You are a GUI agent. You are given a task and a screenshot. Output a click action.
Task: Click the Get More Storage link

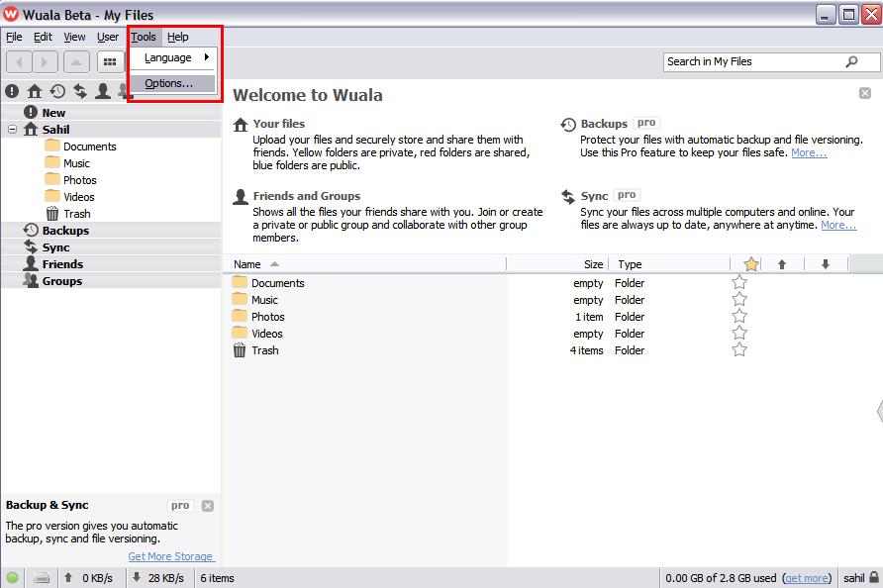(x=170, y=556)
